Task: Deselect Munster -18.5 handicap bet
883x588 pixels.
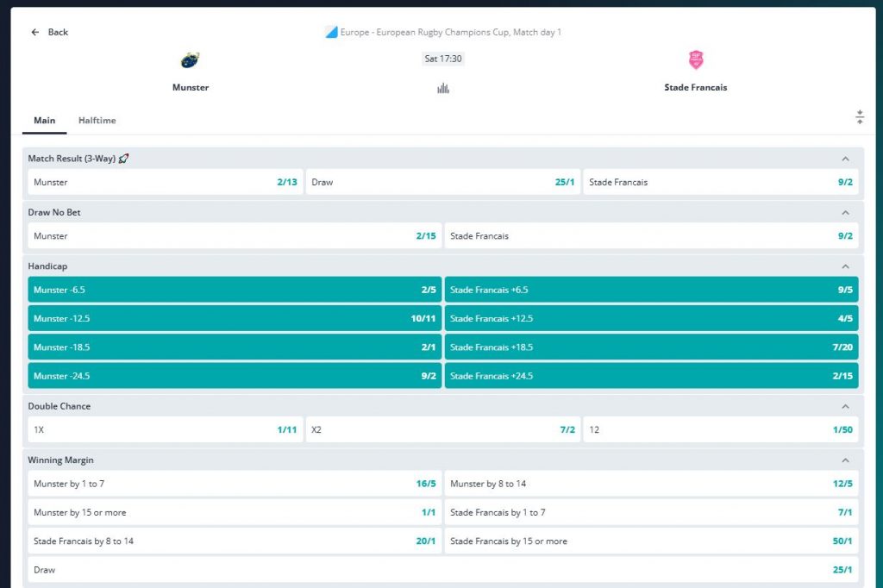Action: 235,347
